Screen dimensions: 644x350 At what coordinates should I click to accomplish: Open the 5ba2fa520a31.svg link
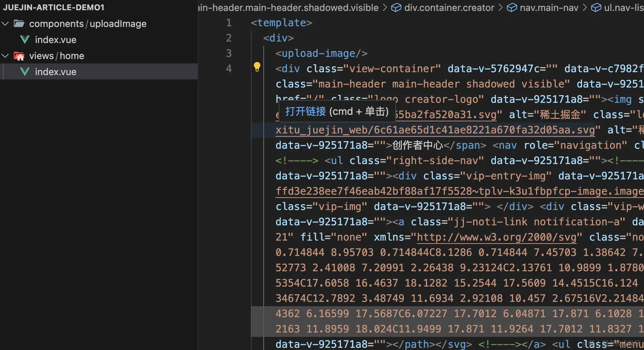[446, 115]
